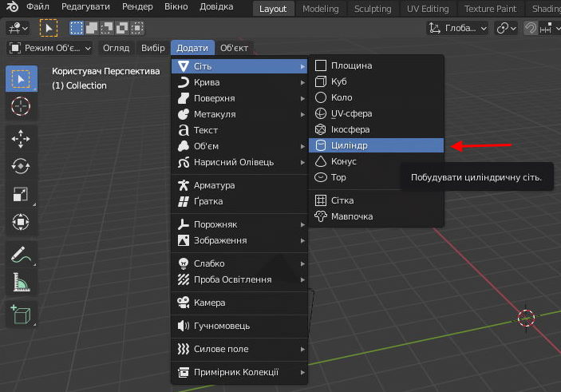Switch to the UV Editing workspace tab
Viewport: 561px width, 392px height.
[428, 9]
